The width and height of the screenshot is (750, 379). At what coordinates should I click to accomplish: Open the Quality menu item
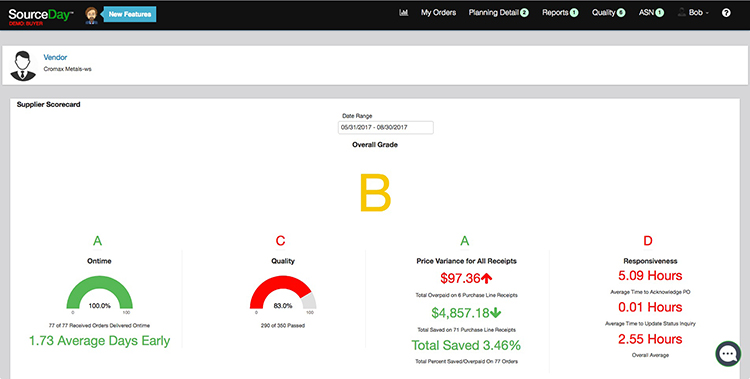coord(603,13)
